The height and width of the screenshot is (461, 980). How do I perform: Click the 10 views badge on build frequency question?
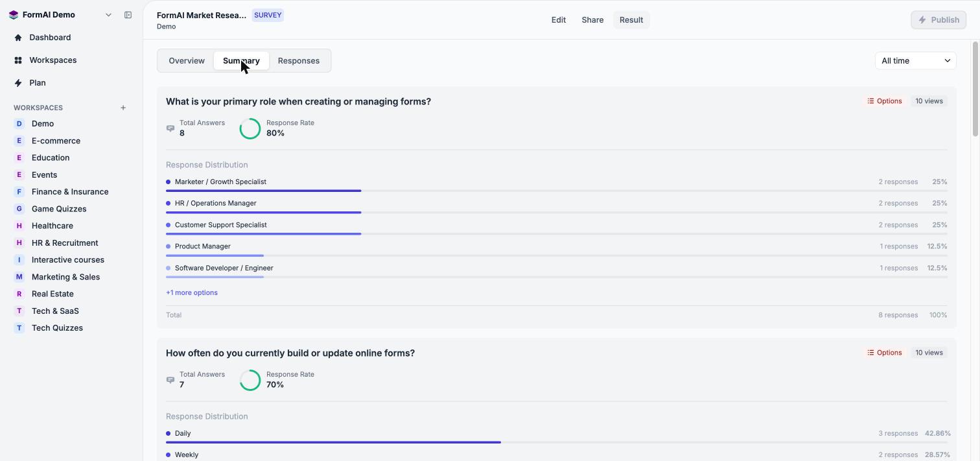[929, 353]
